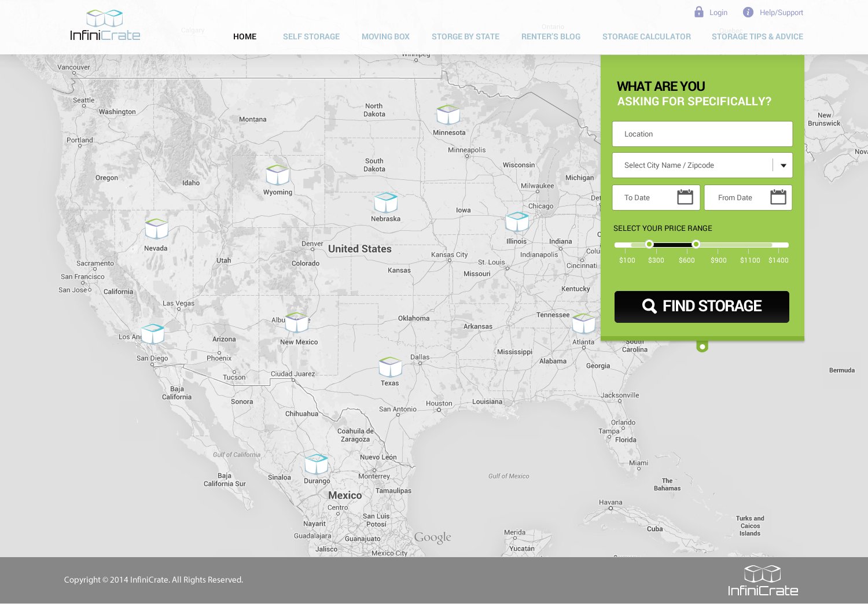Select the Wyoming storage crate marker
The height and width of the screenshot is (604, 868).
click(x=278, y=175)
